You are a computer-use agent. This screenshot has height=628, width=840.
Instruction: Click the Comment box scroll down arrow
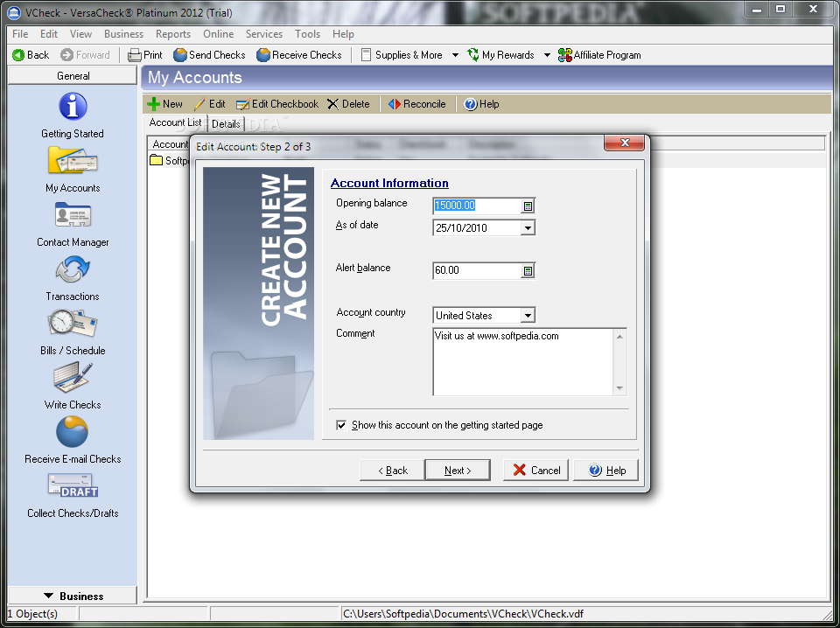tap(619, 388)
